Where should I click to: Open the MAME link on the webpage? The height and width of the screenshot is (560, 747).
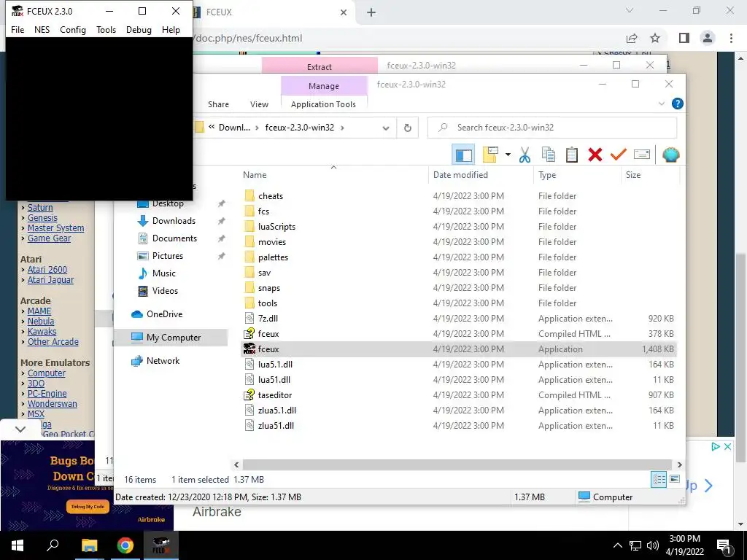39,311
